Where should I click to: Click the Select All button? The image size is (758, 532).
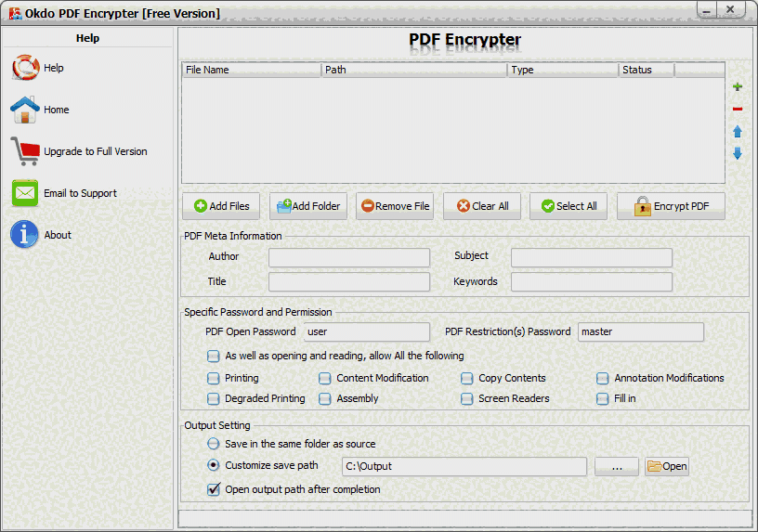[568, 206]
